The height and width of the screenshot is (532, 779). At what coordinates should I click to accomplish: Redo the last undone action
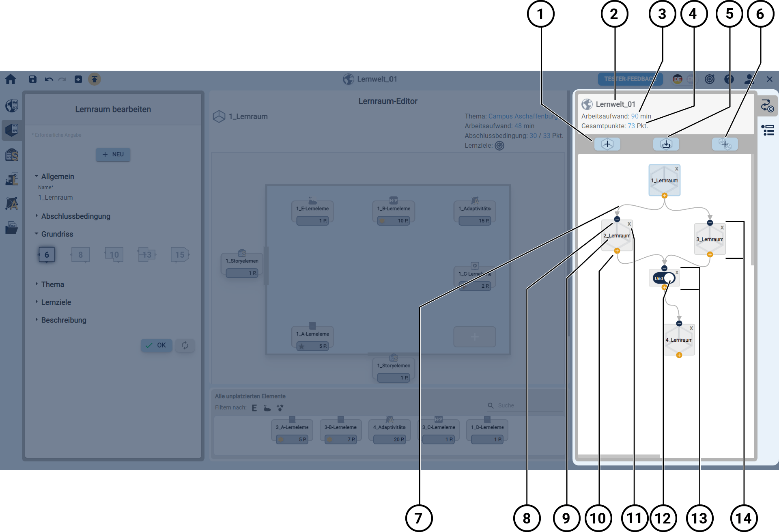(x=62, y=79)
